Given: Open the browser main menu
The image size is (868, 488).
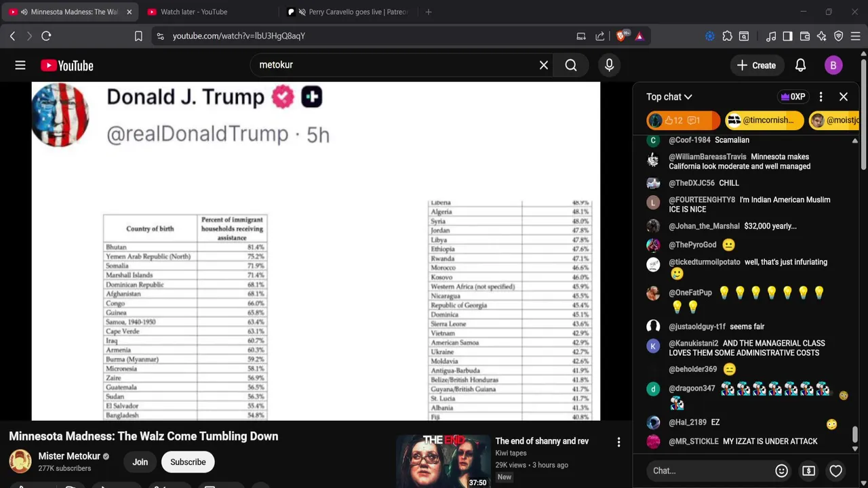Looking at the screenshot, I should [856, 36].
